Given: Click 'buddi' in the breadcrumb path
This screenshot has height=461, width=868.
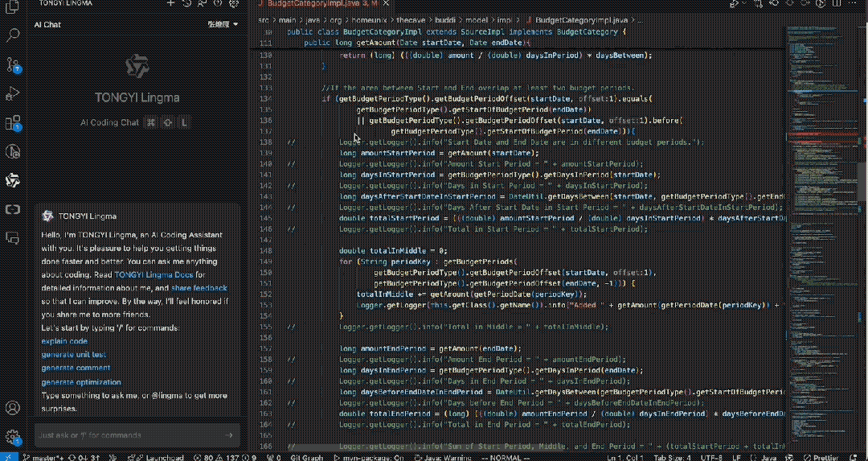Looking at the screenshot, I should coord(444,19).
